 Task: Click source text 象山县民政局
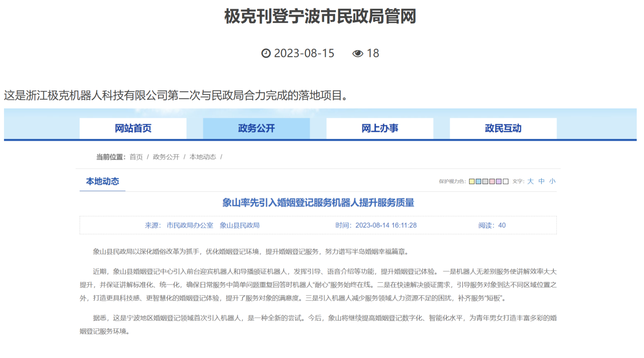pyautogui.click(x=240, y=225)
